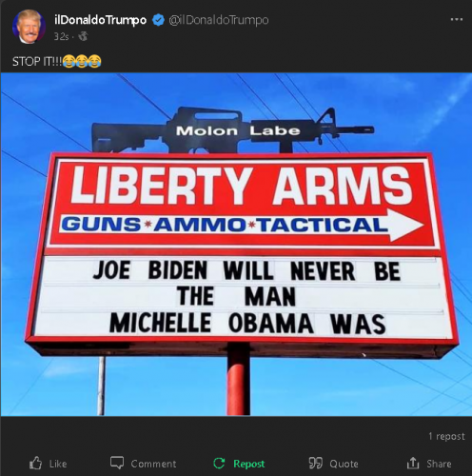Open the three-dot post options menu
Screen dimensions: 472x476
[457, 20]
